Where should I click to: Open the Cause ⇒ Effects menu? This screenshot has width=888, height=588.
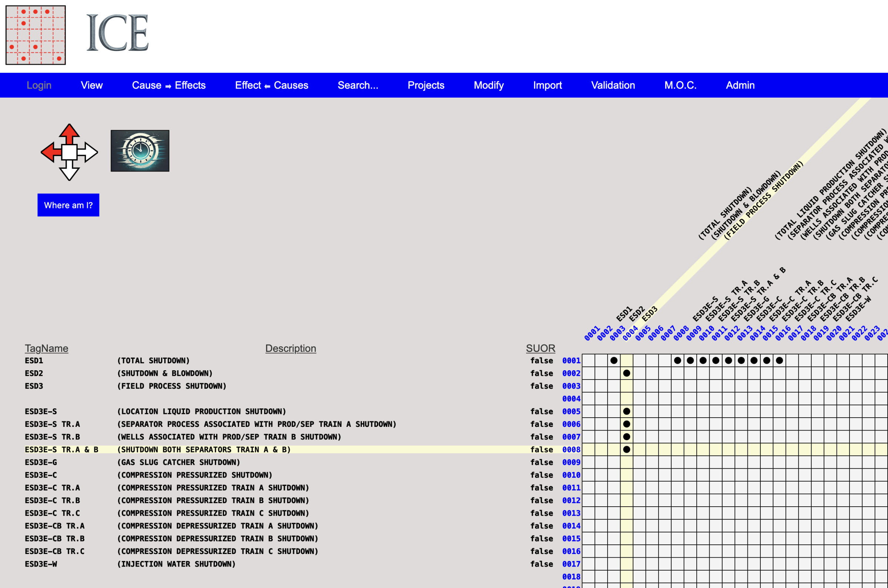pyautogui.click(x=168, y=85)
